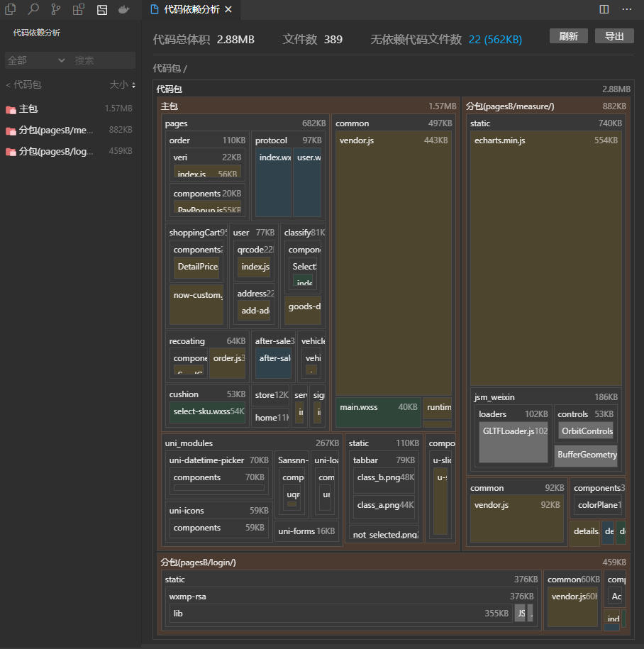Open the Docker whale icon
Image resolution: width=644 pixels, height=649 pixels.
124,9
